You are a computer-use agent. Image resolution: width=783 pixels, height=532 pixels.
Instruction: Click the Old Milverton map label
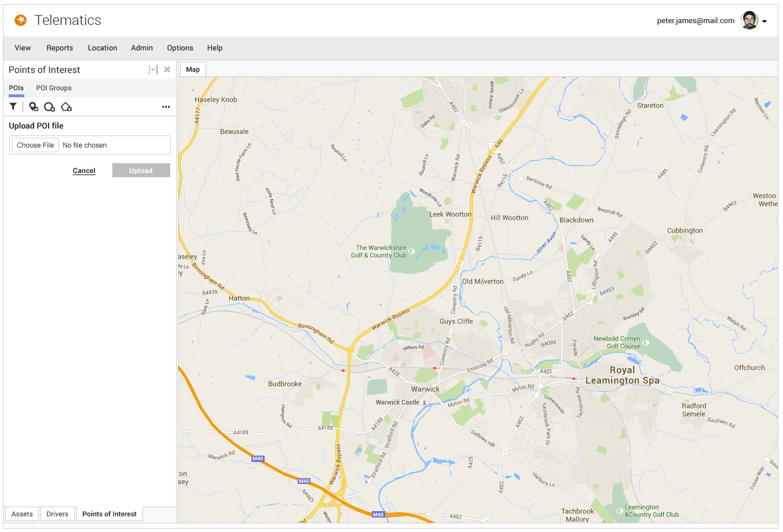click(483, 281)
